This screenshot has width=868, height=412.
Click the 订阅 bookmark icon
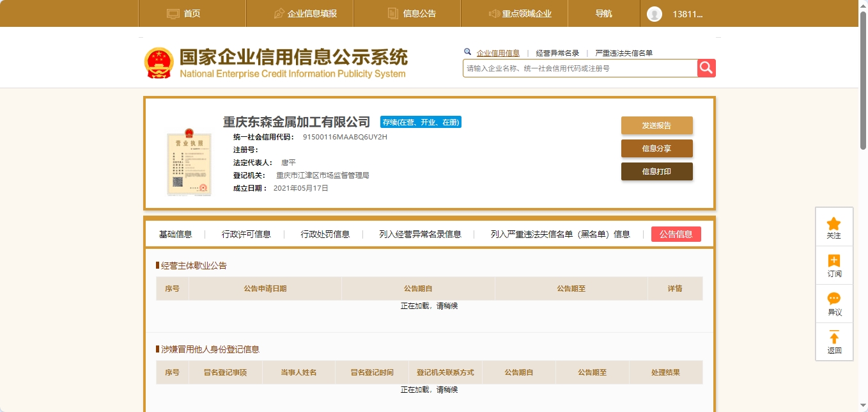[833, 261]
